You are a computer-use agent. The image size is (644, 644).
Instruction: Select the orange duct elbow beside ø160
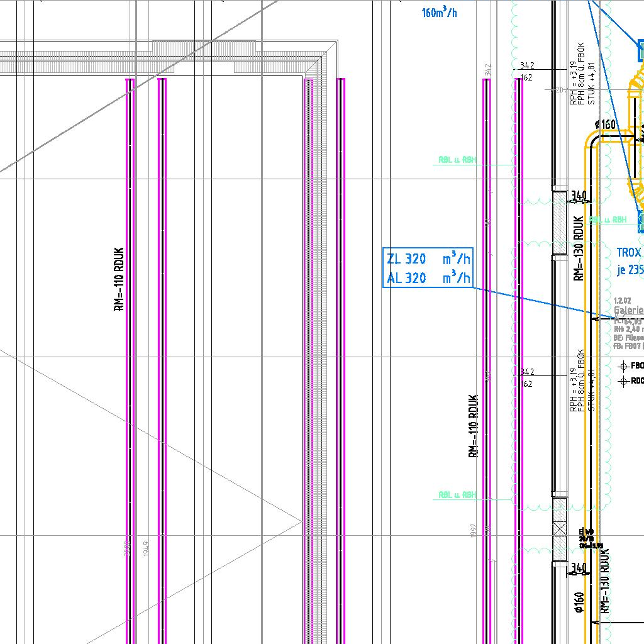click(592, 141)
